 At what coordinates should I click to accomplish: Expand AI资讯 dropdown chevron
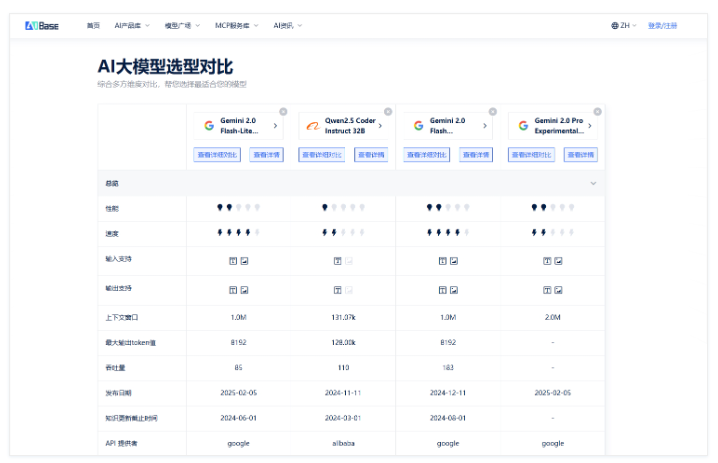[300, 26]
